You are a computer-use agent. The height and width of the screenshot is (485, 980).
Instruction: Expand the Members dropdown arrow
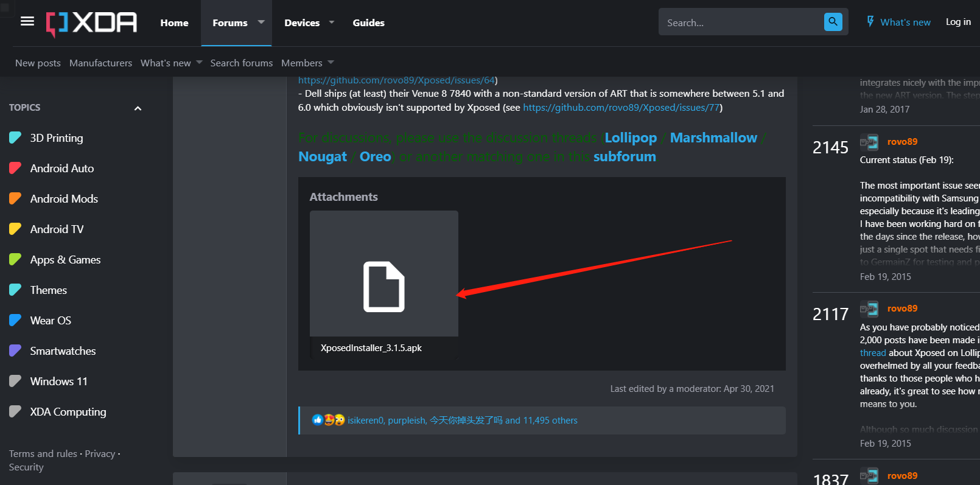pos(331,63)
